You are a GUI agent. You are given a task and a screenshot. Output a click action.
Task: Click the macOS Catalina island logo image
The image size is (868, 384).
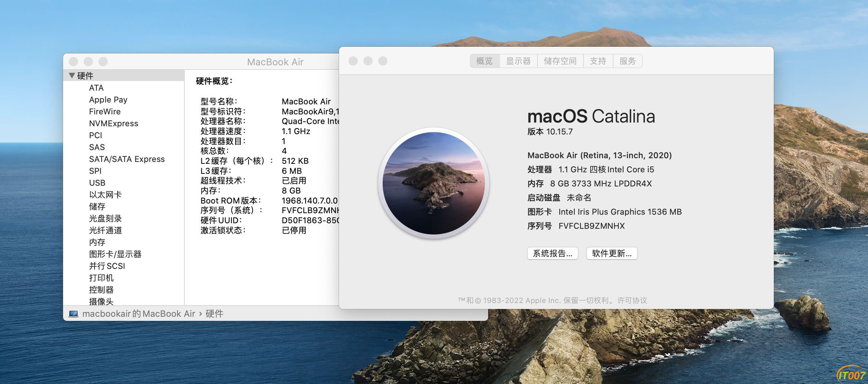(434, 183)
